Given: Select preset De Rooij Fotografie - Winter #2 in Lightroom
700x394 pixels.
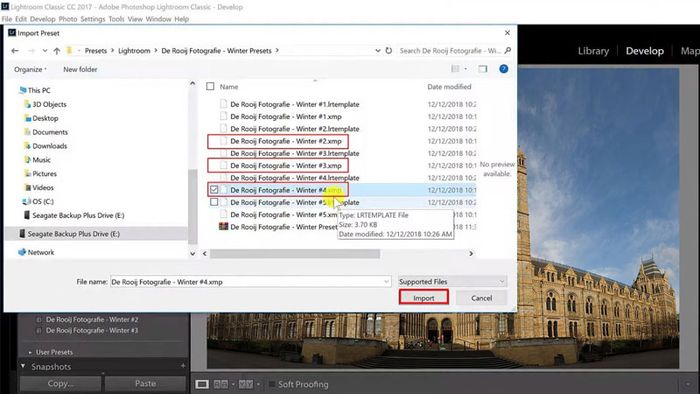Looking at the screenshot, I should [92, 319].
